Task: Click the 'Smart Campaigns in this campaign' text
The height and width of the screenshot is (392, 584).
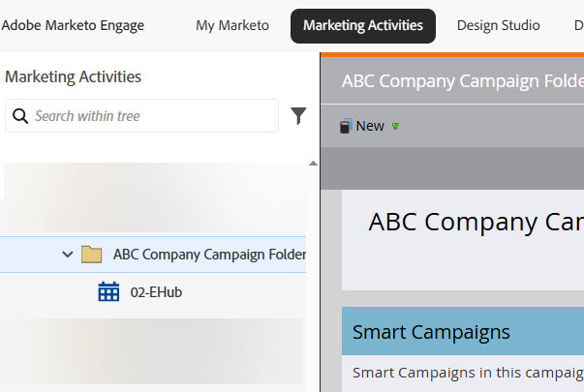Action: coord(468,373)
